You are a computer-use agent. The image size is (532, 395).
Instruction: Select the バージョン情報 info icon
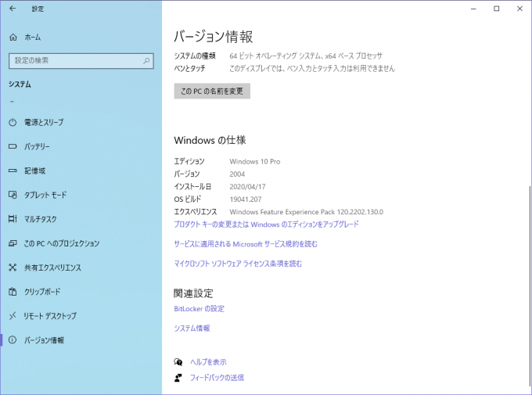coord(13,340)
